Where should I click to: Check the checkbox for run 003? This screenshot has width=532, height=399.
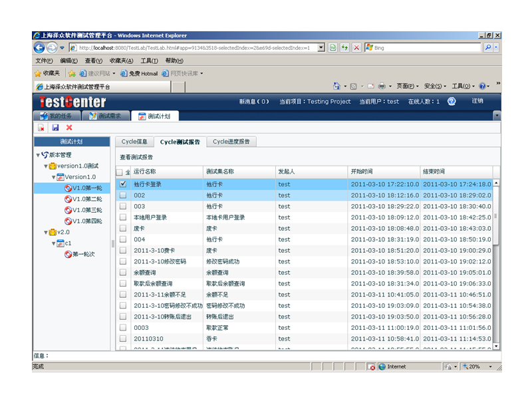(x=122, y=206)
